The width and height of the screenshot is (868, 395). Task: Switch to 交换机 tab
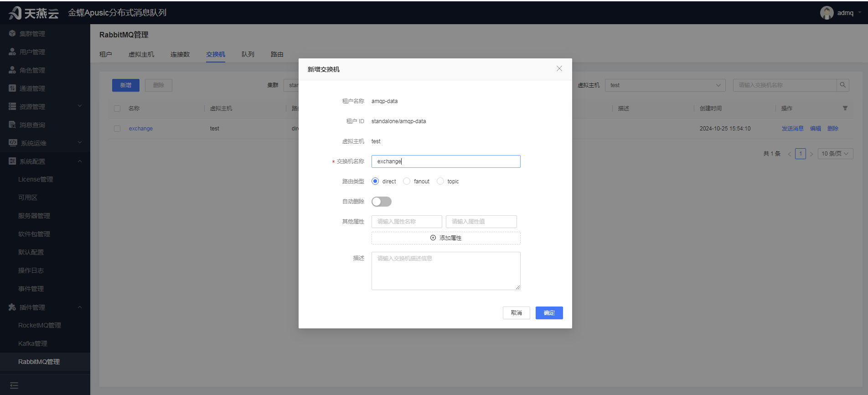(x=216, y=54)
